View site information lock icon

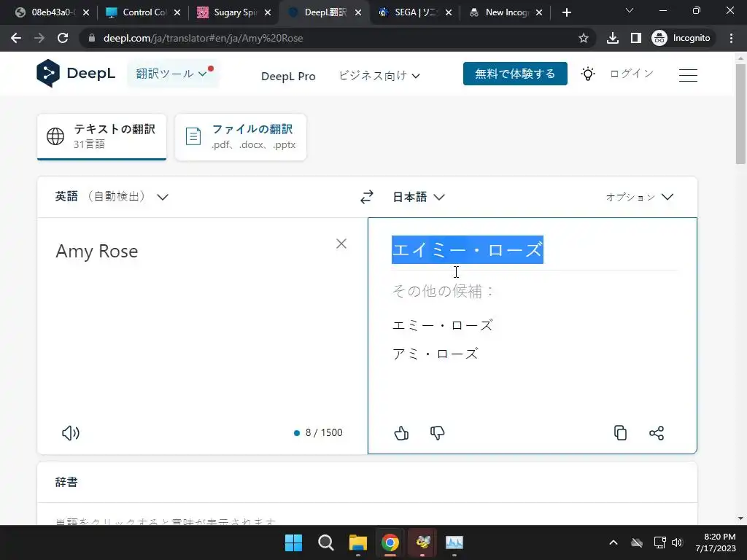92,38
